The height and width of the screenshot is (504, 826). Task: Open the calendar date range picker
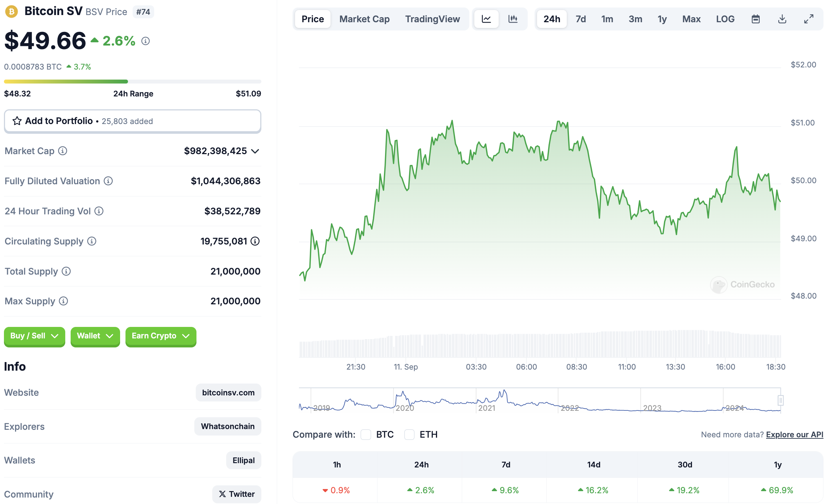755,19
